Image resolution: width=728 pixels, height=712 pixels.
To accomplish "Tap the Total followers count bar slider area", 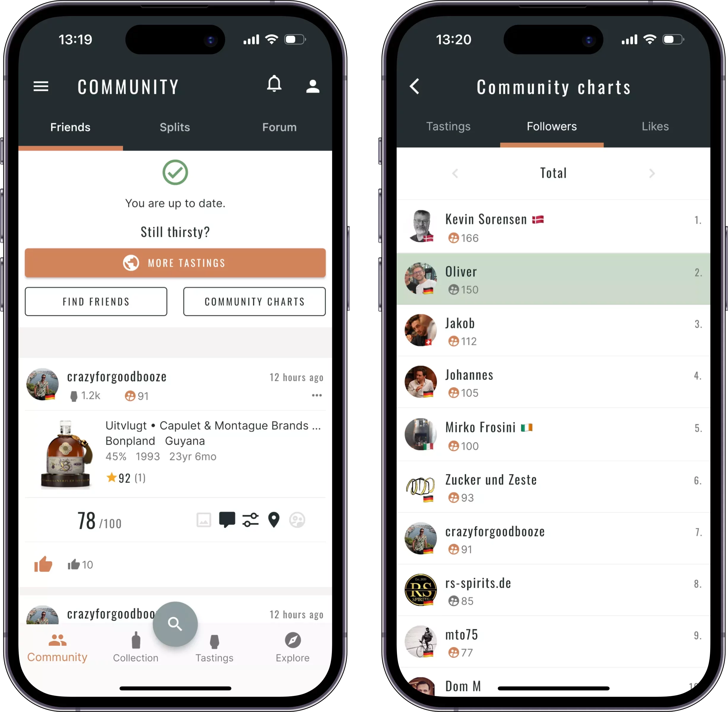I will pos(553,172).
